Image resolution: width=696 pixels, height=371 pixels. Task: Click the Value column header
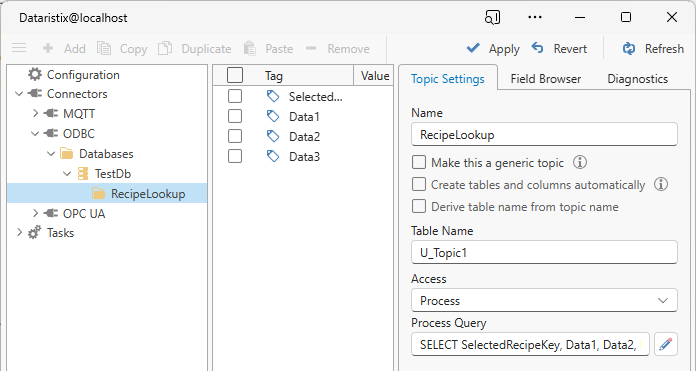[374, 75]
